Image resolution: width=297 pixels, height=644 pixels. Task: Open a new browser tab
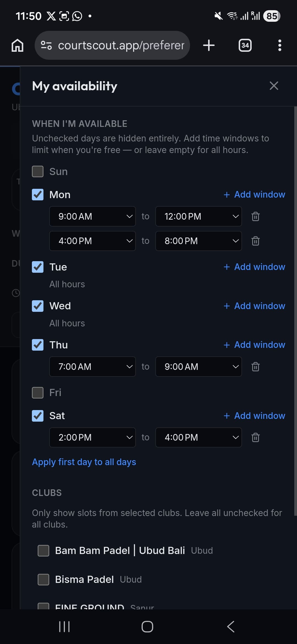coord(209,45)
